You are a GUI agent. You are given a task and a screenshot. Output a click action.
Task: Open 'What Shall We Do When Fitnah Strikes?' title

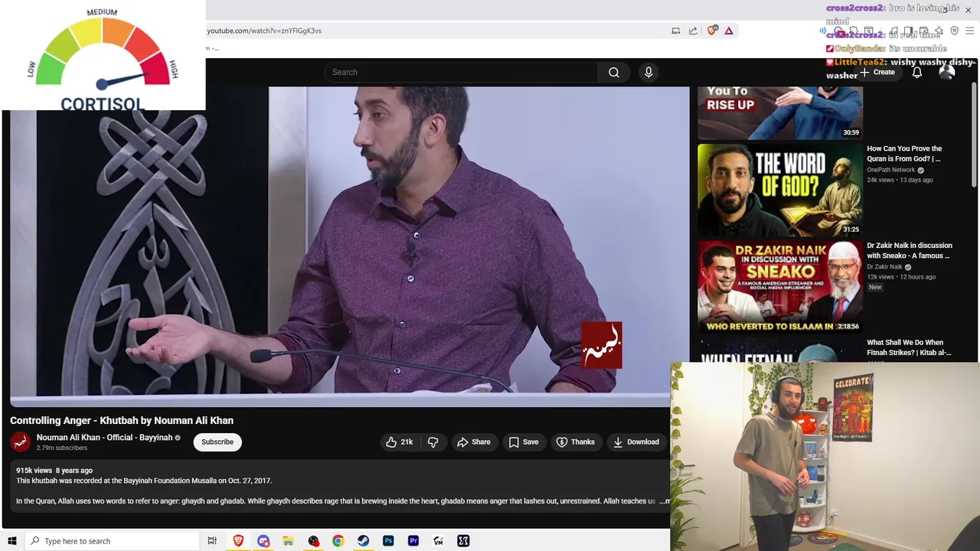pos(909,347)
